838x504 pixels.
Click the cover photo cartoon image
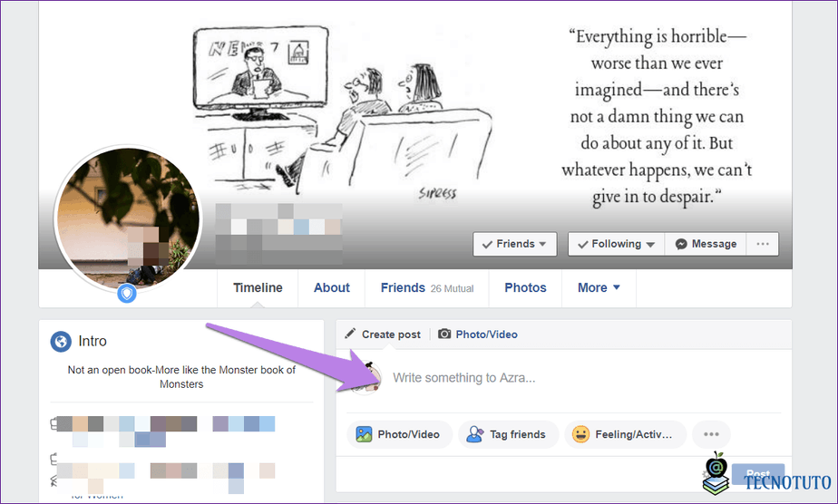342,112
